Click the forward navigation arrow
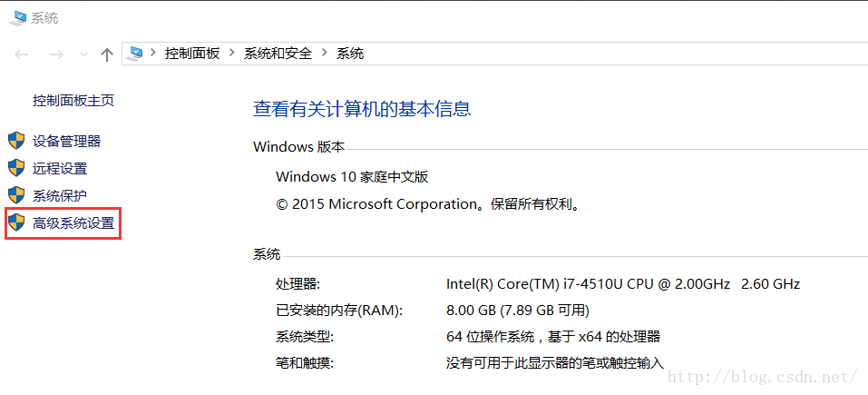 point(56,54)
